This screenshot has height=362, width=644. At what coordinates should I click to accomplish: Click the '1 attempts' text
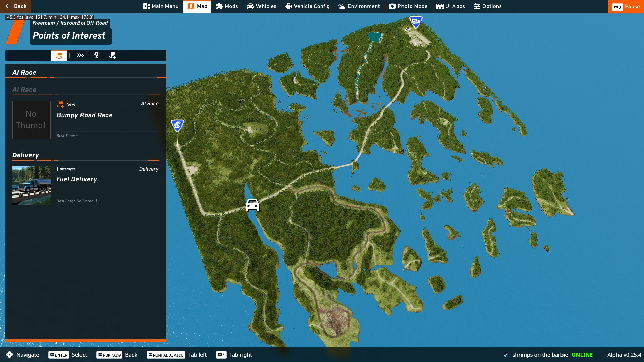point(66,169)
